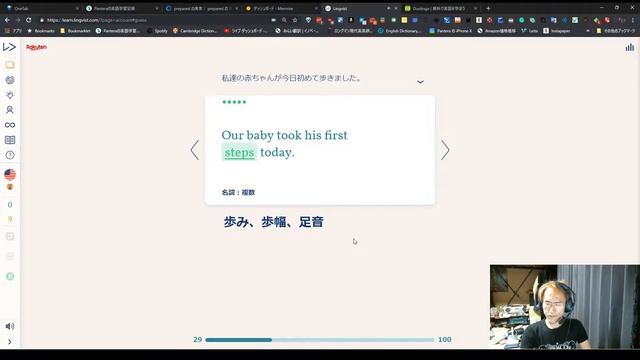Click the zoom magnifier icon in address bar
Viewport: 640px width, 360px height.
pos(284,20)
